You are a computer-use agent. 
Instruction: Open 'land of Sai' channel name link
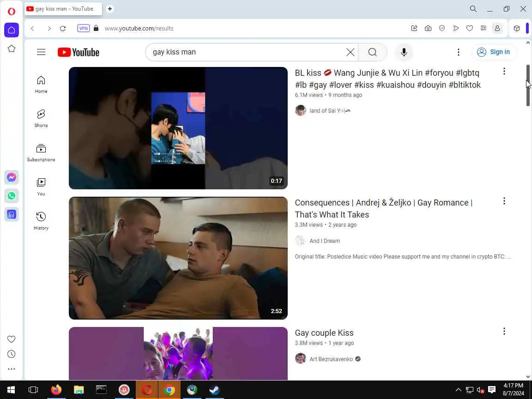pyautogui.click(x=330, y=111)
